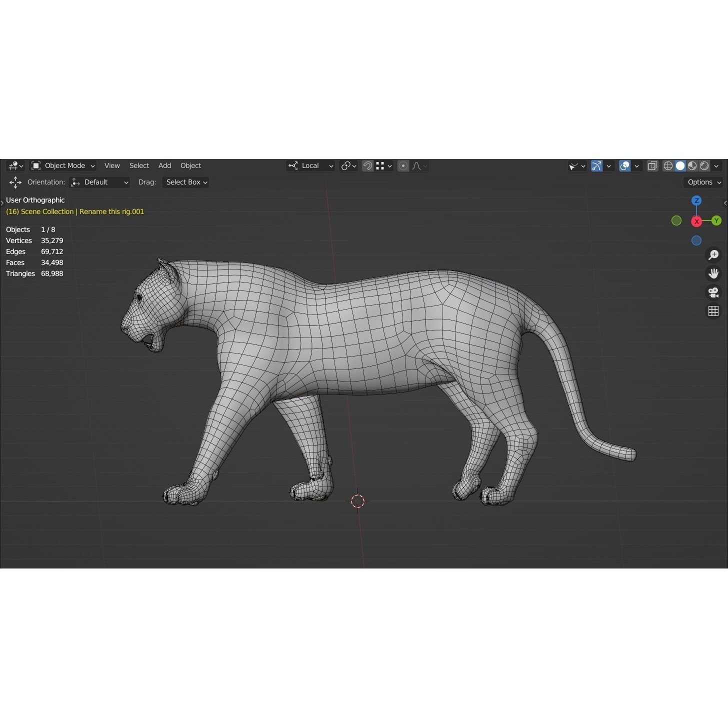Click the Z axis on the navigation gizmo

696,200
